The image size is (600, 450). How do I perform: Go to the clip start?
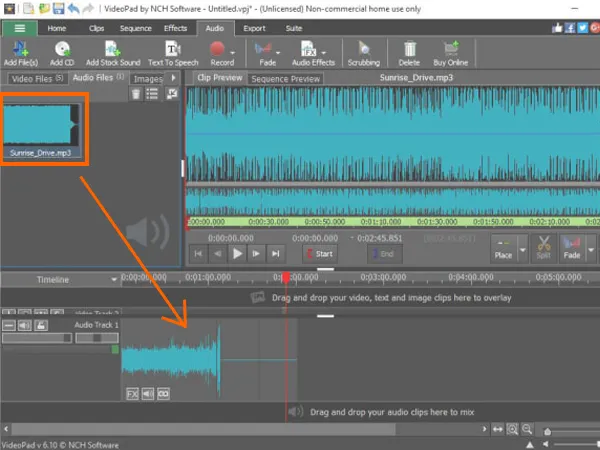click(198, 253)
